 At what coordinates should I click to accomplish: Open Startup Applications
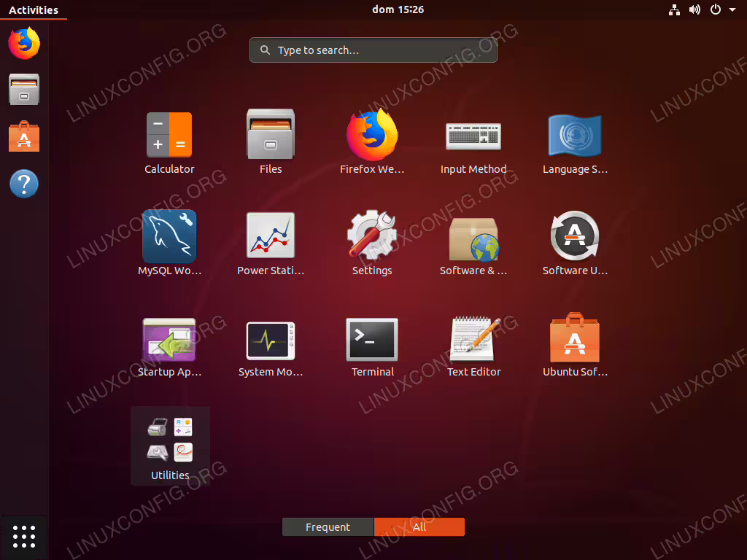(169, 340)
